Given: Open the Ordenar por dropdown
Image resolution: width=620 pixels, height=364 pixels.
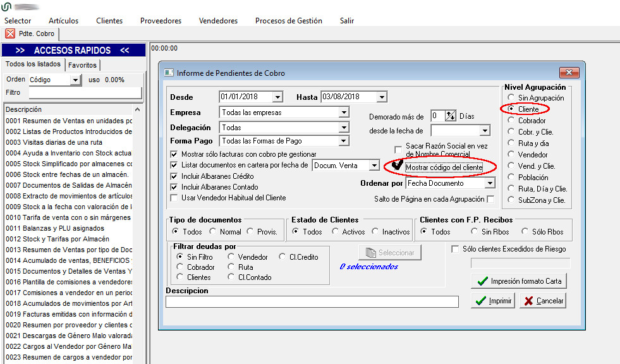Looking at the screenshot, I should 489,183.
